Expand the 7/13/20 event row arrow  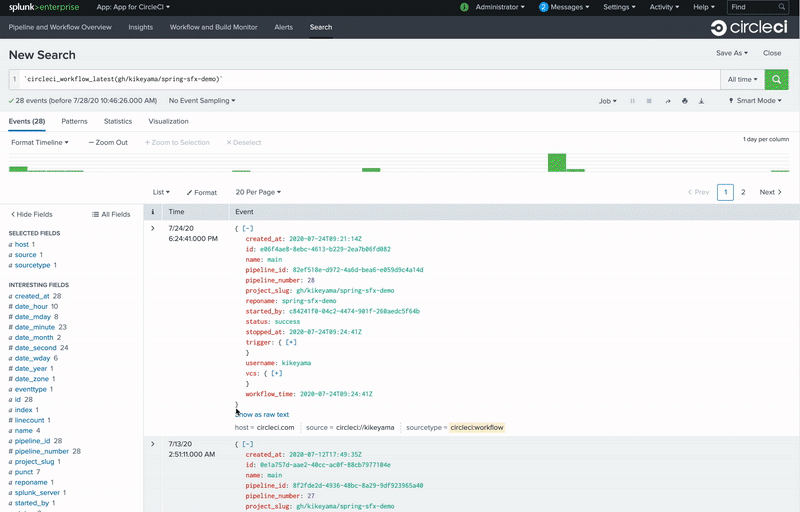pos(153,444)
